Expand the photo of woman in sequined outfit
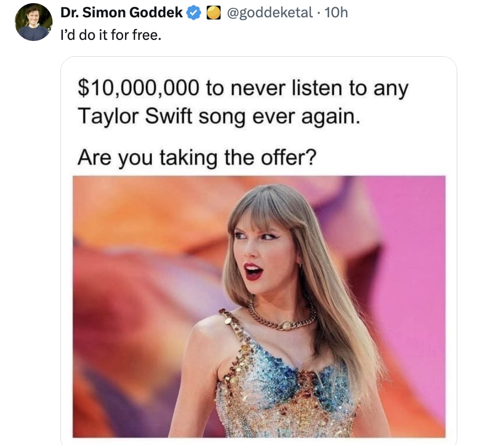The height and width of the screenshot is (445, 504). (x=259, y=306)
